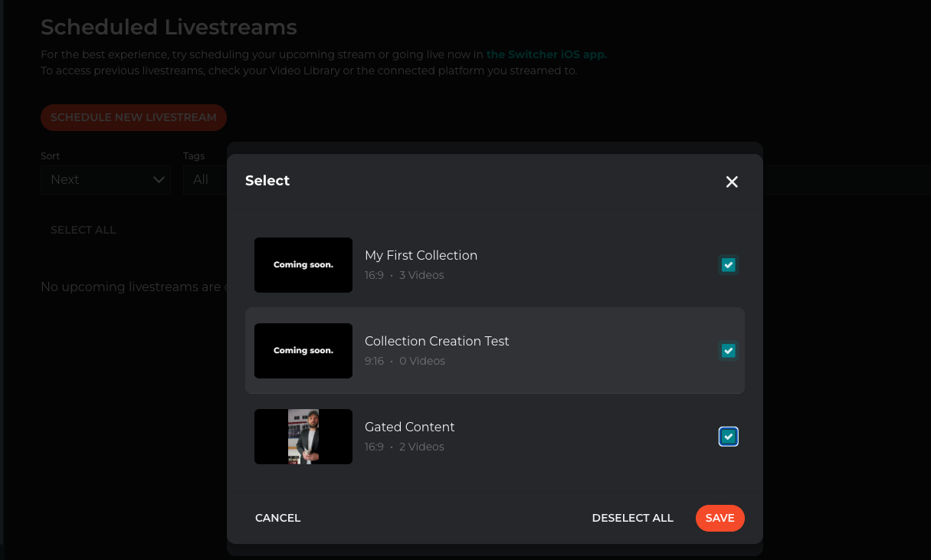Screen dimensions: 931x560
Task: Click the Scheduled Livestreams heading
Action: (169, 28)
